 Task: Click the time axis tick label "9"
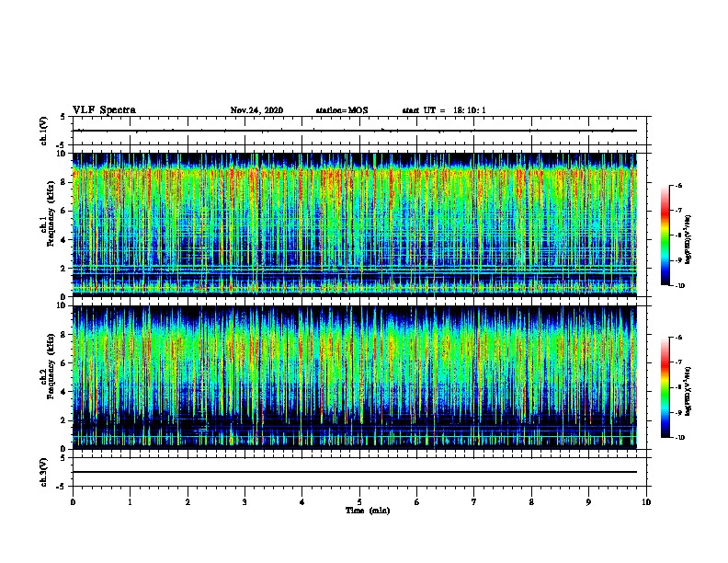[x=588, y=502]
